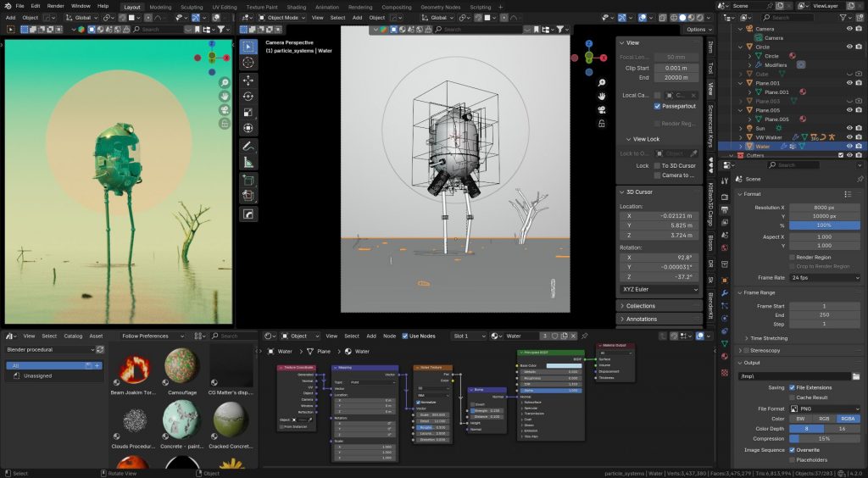This screenshot has height=478, width=868.
Task: Select the 3D Cursor tool
Action: (x=248, y=63)
